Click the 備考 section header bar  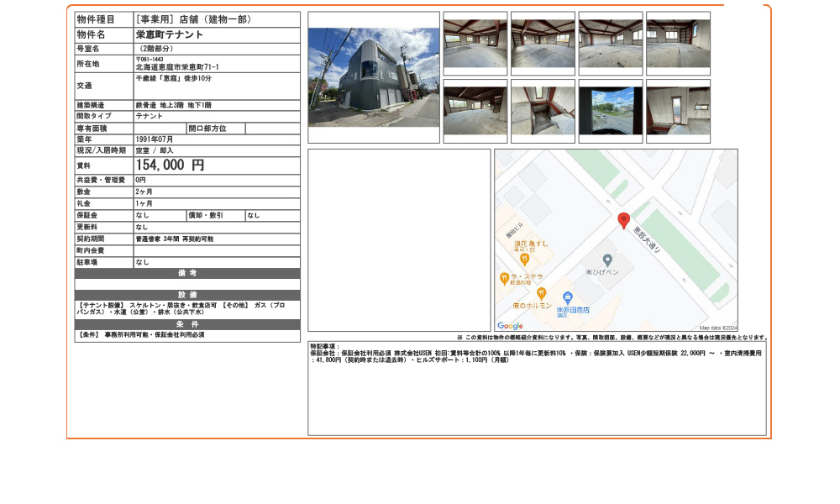pos(187,273)
